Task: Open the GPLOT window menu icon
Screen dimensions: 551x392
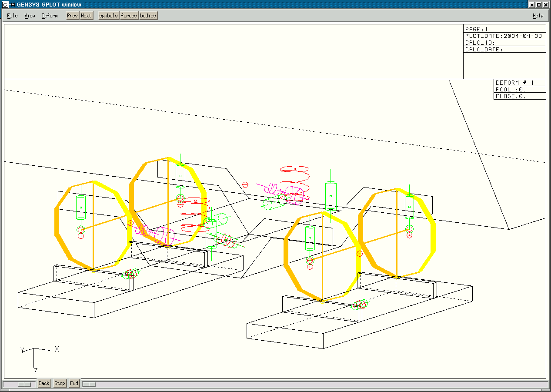Action: pos(5,5)
